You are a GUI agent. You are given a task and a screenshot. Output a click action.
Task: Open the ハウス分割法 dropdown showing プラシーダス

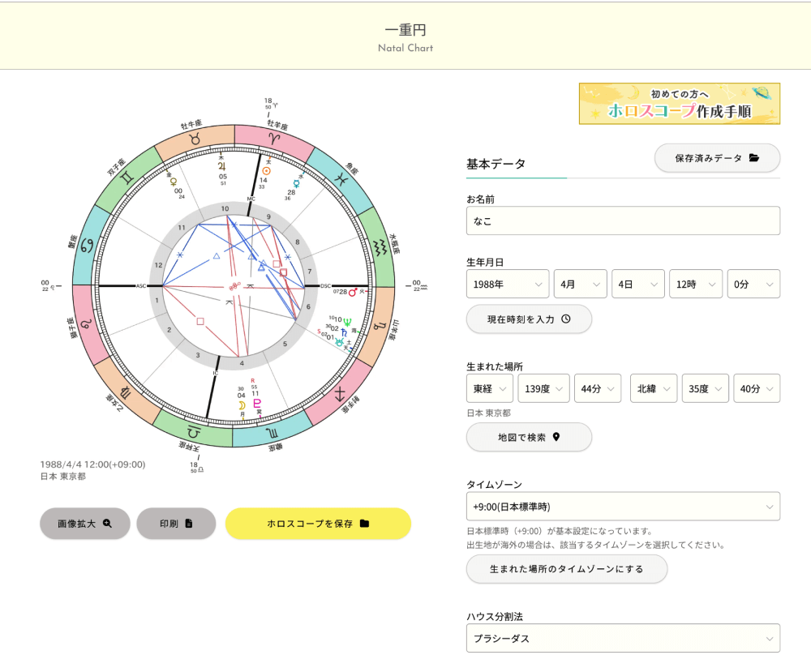point(623,638)
